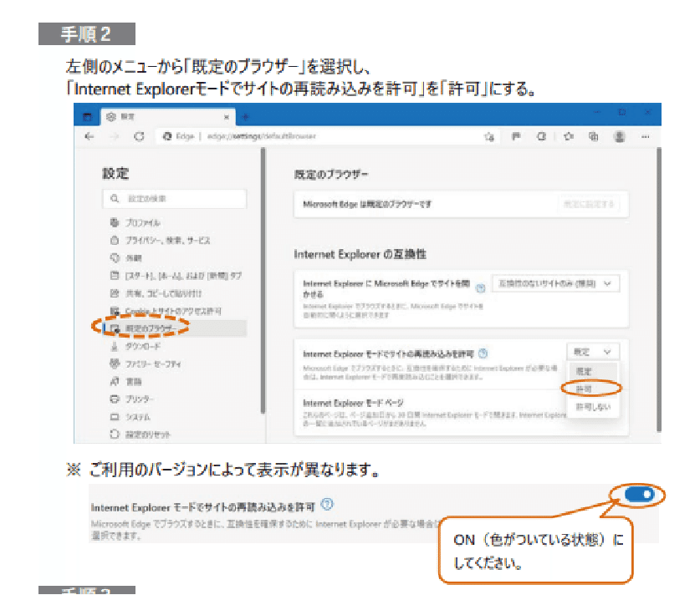Select the 設定 tab

(168, 117)
